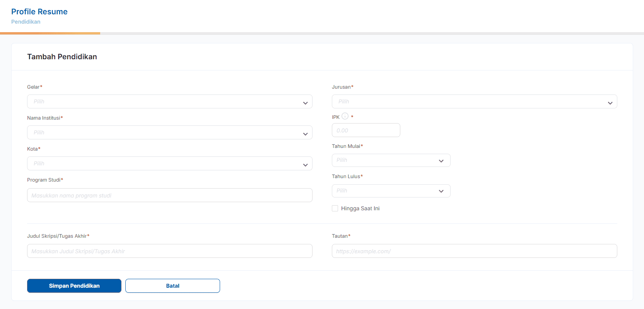
Task: Open the Kota select field
Action: 162,163
